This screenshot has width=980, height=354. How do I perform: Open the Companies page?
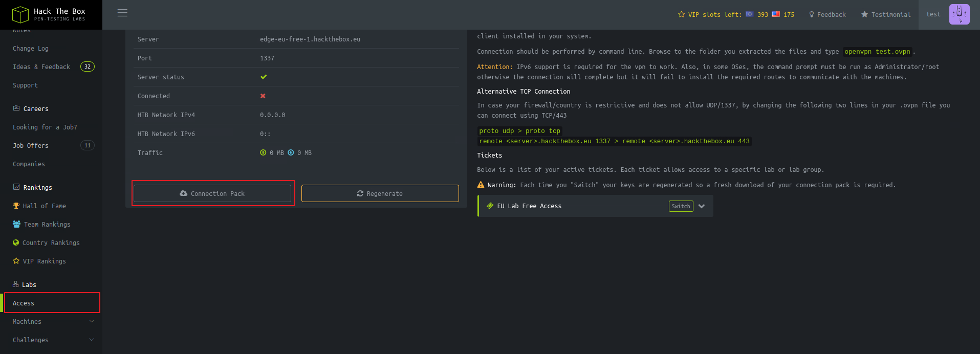coord(29,164)
